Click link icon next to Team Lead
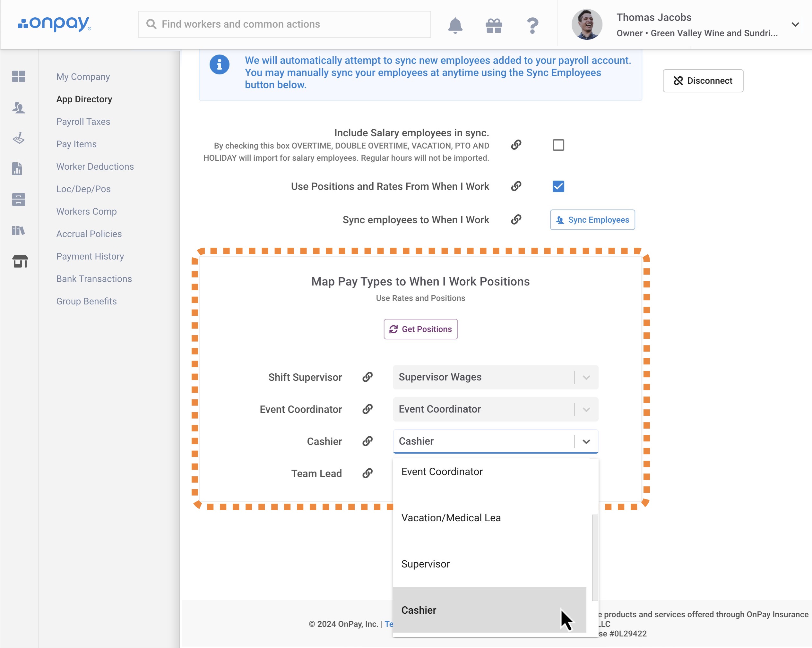Viewport: 812px width, 648px height. pos(367,473)
